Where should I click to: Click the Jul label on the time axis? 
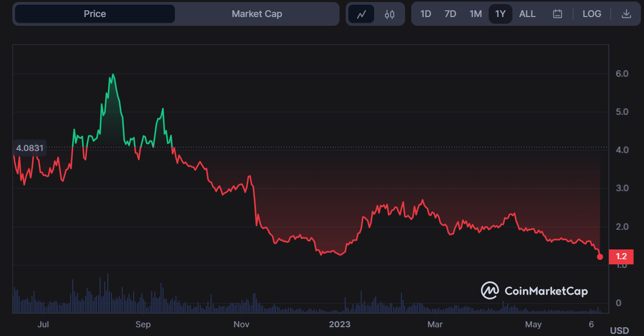43,324
